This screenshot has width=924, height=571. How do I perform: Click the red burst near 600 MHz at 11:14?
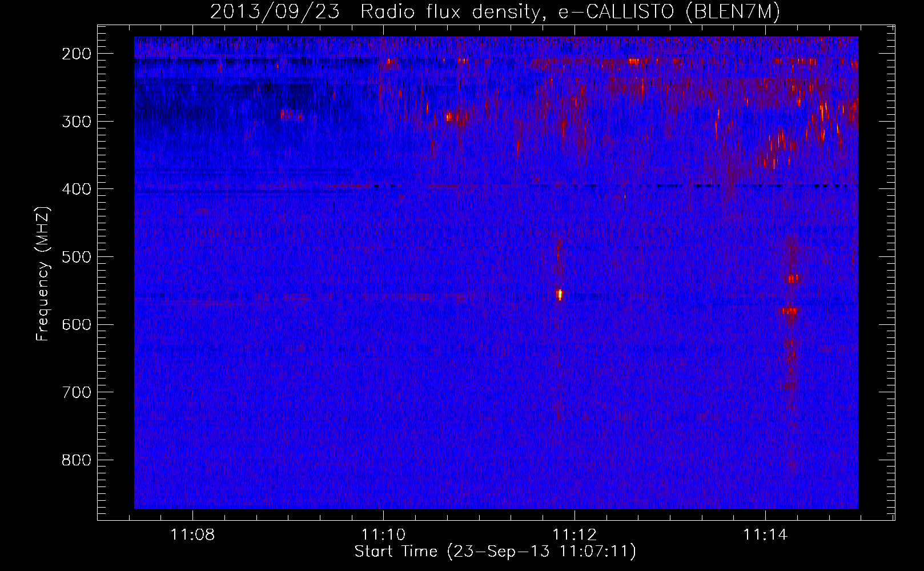[x=790, y=311]
